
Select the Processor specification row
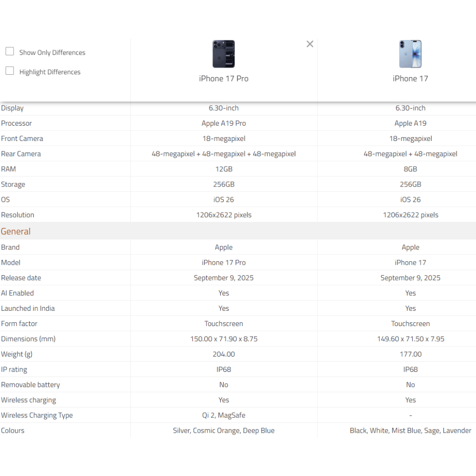17,123
